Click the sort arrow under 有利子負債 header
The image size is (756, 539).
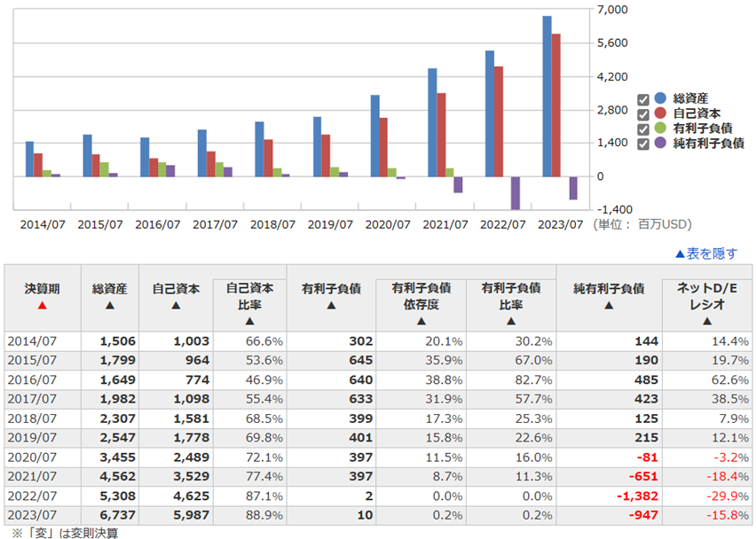tap(330, 306)
